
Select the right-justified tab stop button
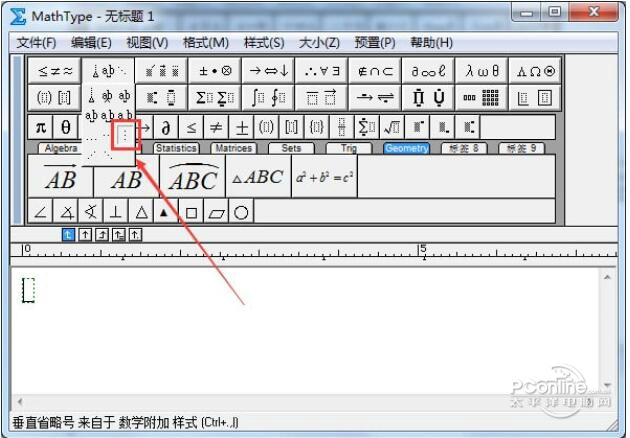click(x=102, y=234)
